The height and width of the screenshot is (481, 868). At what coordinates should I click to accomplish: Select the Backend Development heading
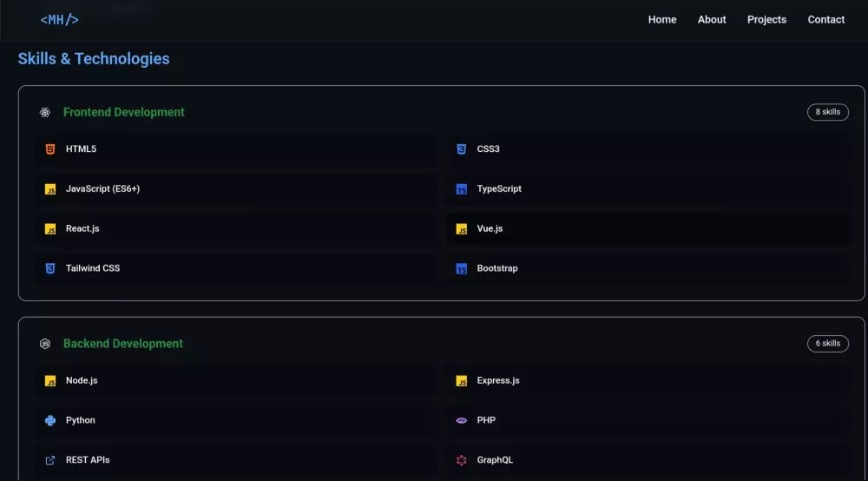pyautogui.click(x=123, y=344)
